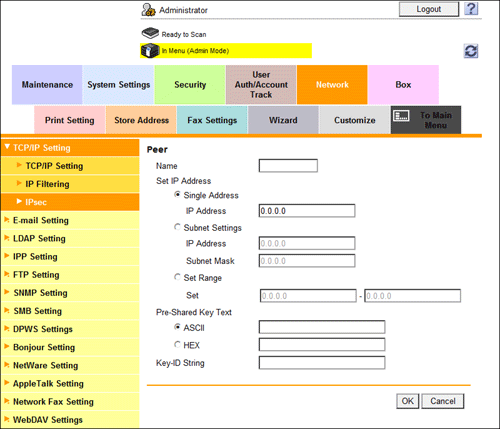
Task: Click the To Main Menu screen icon
Action: pos(401,116)
